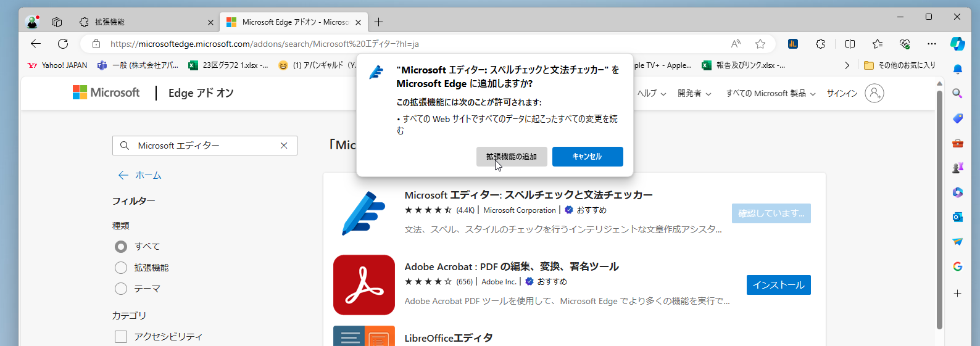
Task: Add this page to favorites star icon
Action: (x=760, y=44)
